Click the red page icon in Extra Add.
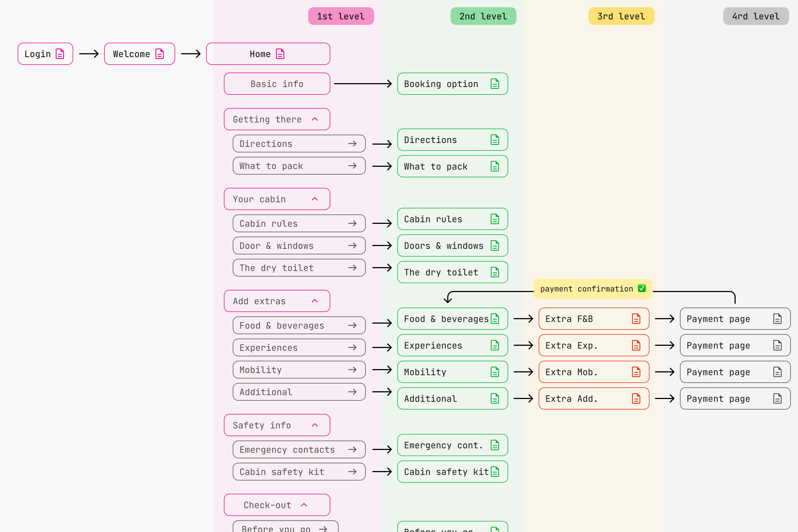Viewport: 798px width, 532px height. click(x=636, y=399)
